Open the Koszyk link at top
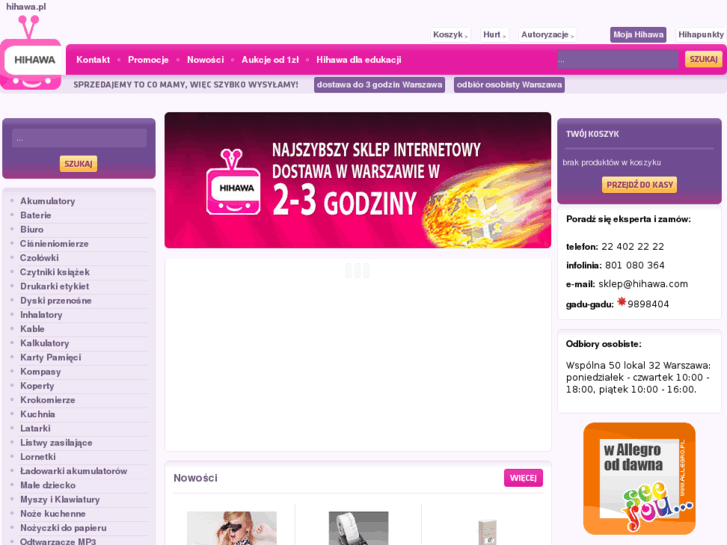This screenshot has height=545, width=727. pos(450,35)
